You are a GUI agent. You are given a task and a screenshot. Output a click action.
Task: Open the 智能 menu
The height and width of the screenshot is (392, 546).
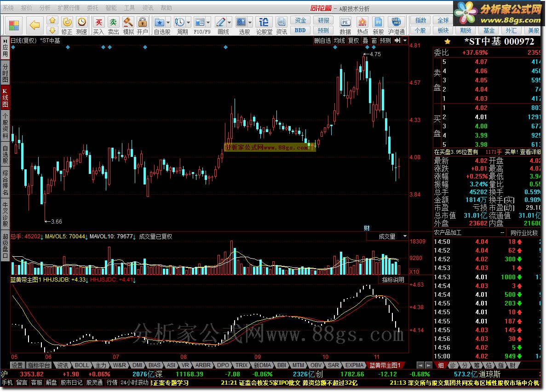[111, 8]
